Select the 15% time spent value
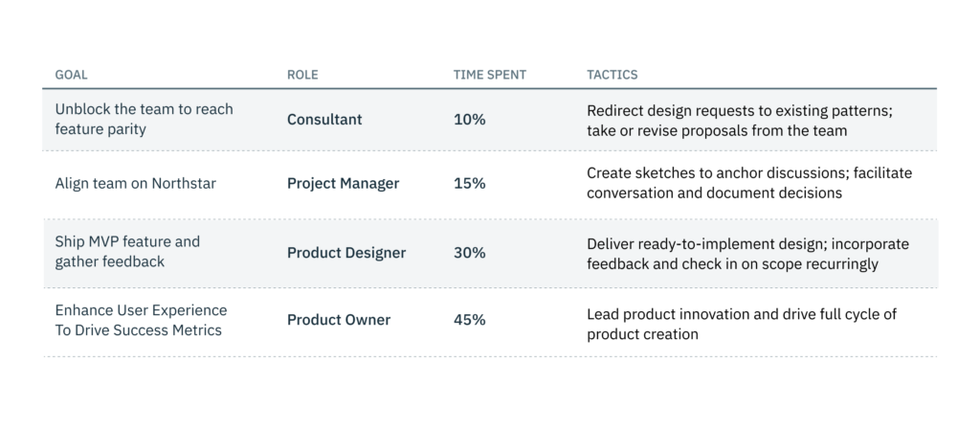This screenshot has width=980, height=431. pos(469,183)
